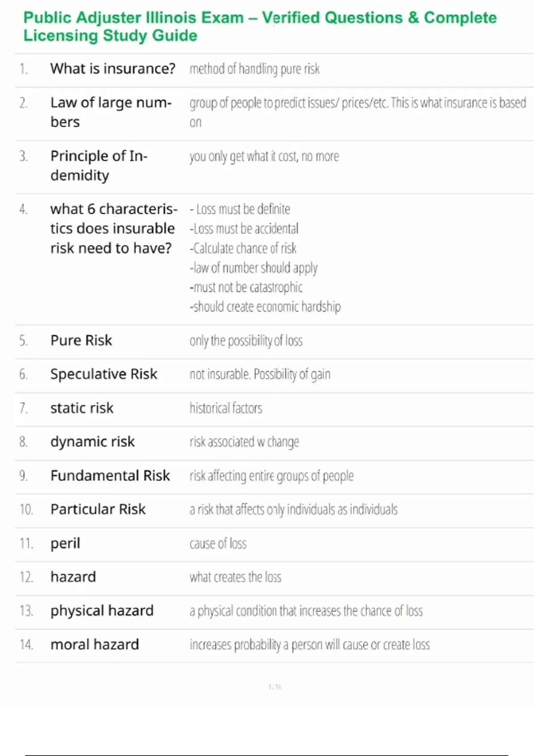This screenshot has width=534, height=756.
Task: Click the definition "method of handling pure risk"
Action: pos(255,69)
